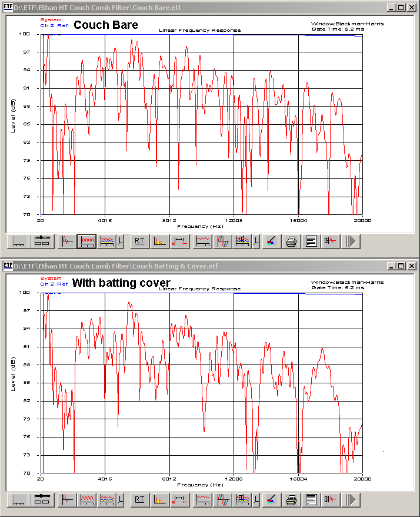The width and height of the screenshot is (420, 517).
Task: Click ETF icon in Couch Batting title bar
Action: click(8, 266)
